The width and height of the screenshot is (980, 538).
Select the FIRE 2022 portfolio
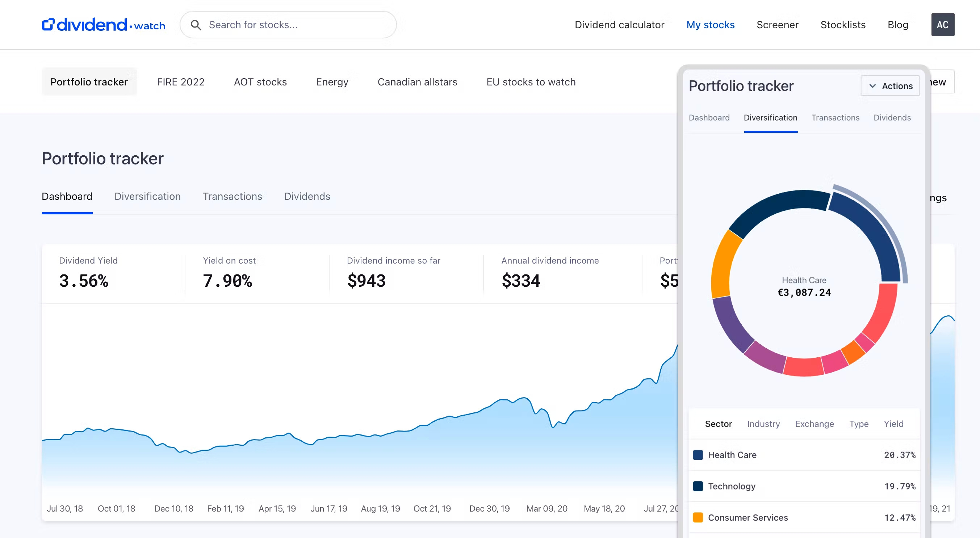[x=181, y=82]
